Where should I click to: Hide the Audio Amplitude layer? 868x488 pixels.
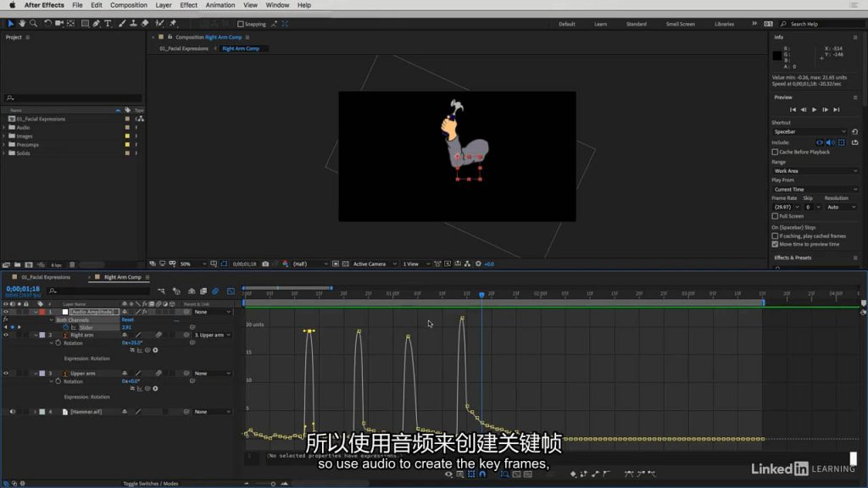pos(6,312)
